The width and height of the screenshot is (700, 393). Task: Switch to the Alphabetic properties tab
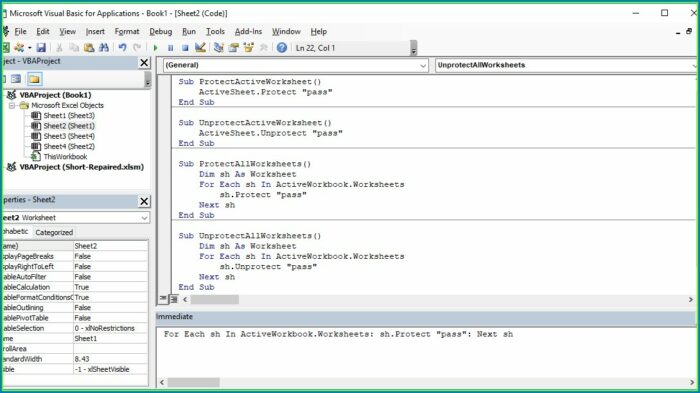click(x=16, y=231)
